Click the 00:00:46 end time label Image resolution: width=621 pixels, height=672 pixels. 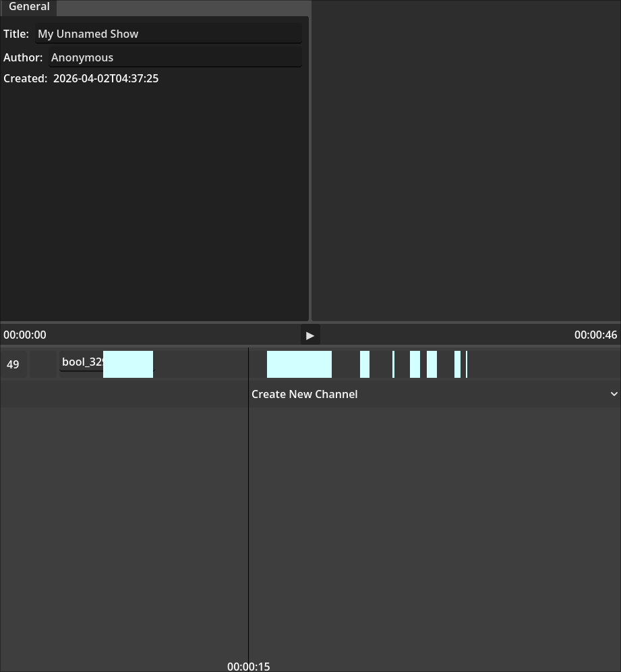coord(595,335)
